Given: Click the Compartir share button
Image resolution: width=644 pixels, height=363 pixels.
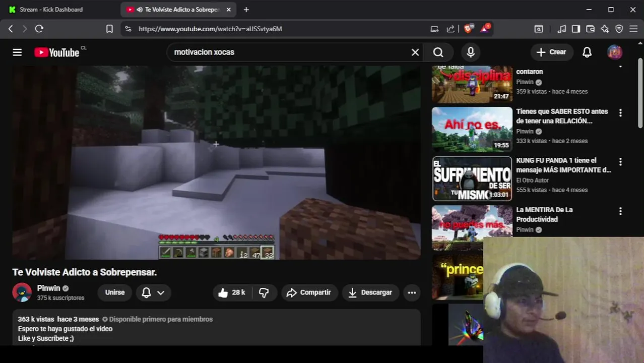Looking at the screenshot, I should (309, 292).
